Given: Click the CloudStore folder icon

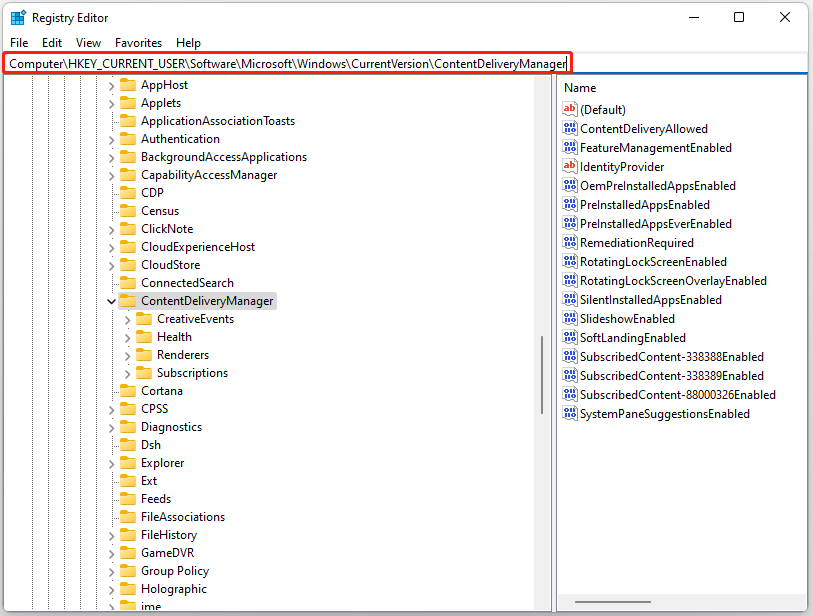Looking at the screenshot, I should point(128,264).
